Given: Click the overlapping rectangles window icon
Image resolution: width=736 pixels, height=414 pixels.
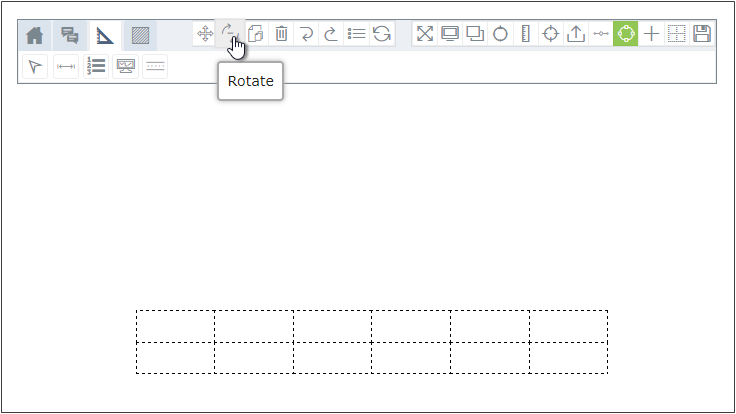Looking at the screenshot, I should (x=475, y=34).
